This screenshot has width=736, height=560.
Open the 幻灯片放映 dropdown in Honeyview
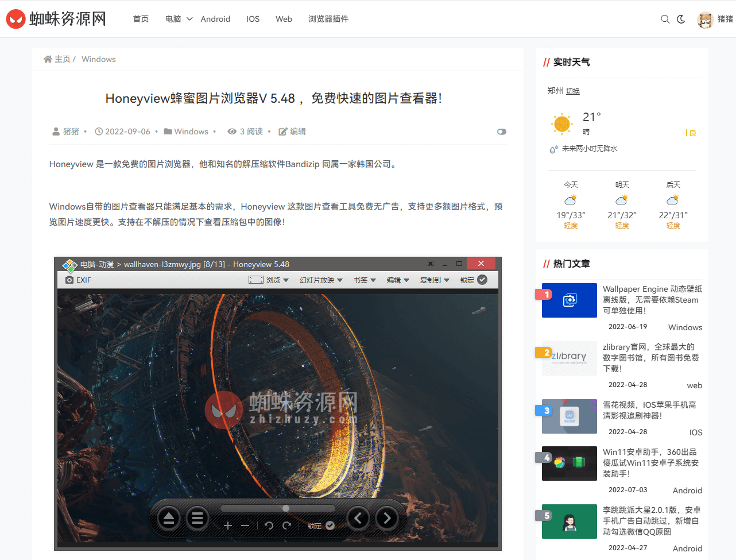point(321,280)
